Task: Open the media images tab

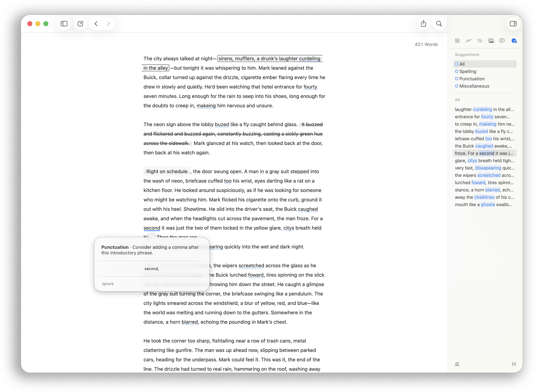Action: point(491,41)
